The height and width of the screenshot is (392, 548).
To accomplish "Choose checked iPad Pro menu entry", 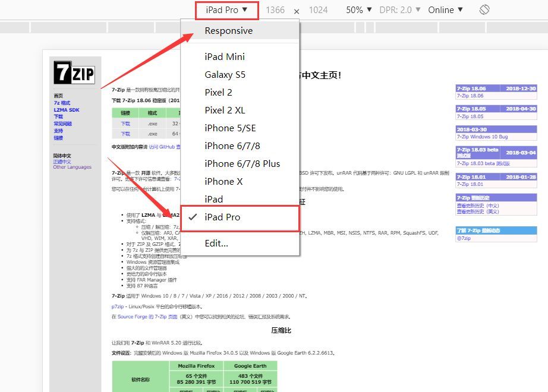I will point(240,217).
